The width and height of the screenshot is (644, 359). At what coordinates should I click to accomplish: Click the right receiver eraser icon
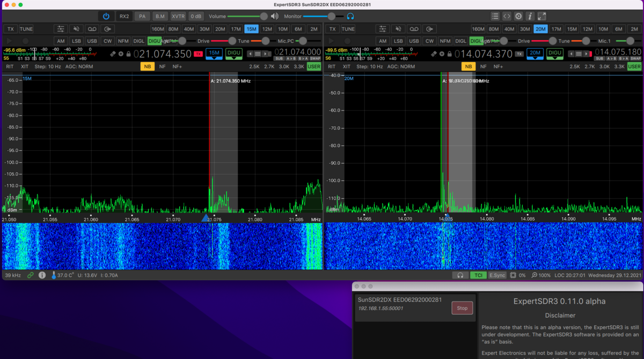click(435, 54)
